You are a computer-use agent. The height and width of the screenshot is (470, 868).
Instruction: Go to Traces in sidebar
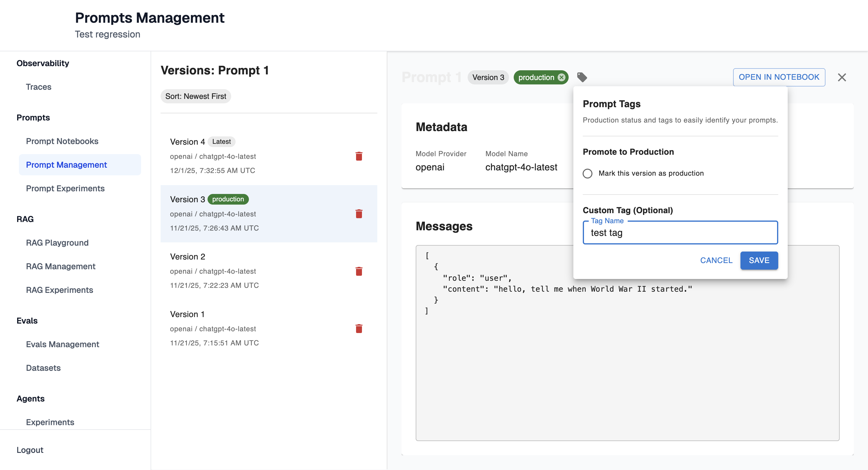(x=38, y=87)
